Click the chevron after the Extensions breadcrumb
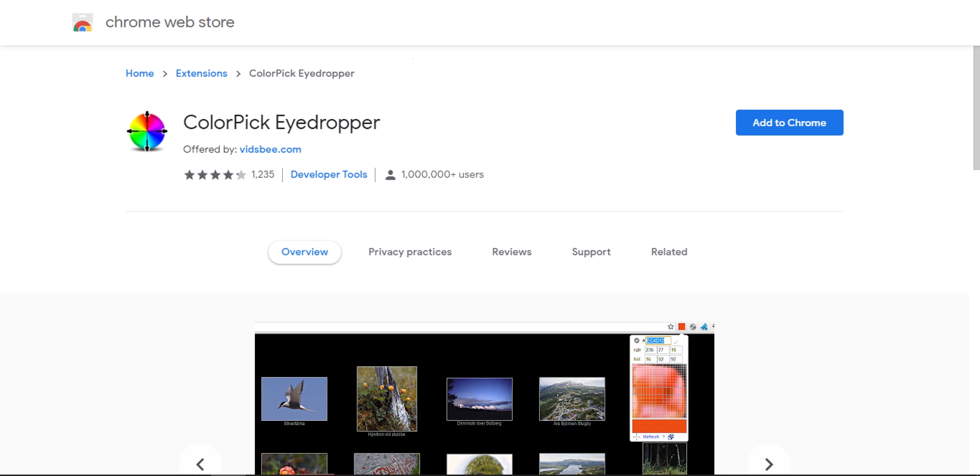The height and width of the screenshot is (476, 980). [x=238, y=74]
